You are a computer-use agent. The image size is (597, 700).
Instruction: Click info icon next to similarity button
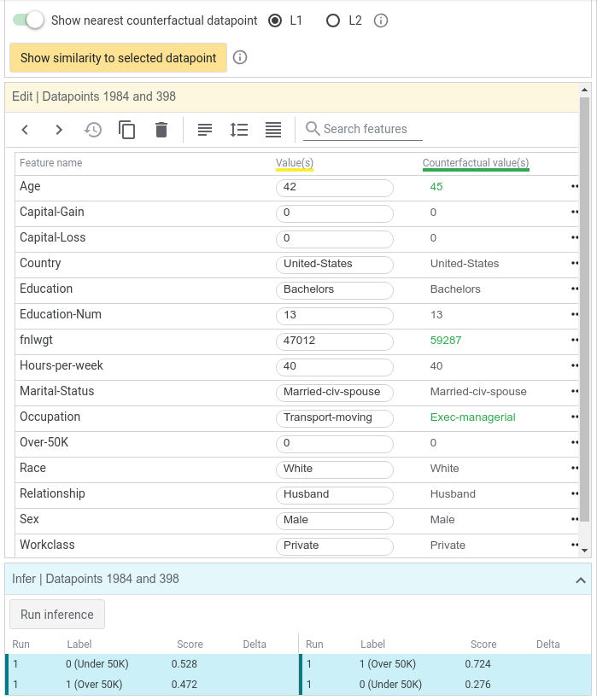pos(240,57)
